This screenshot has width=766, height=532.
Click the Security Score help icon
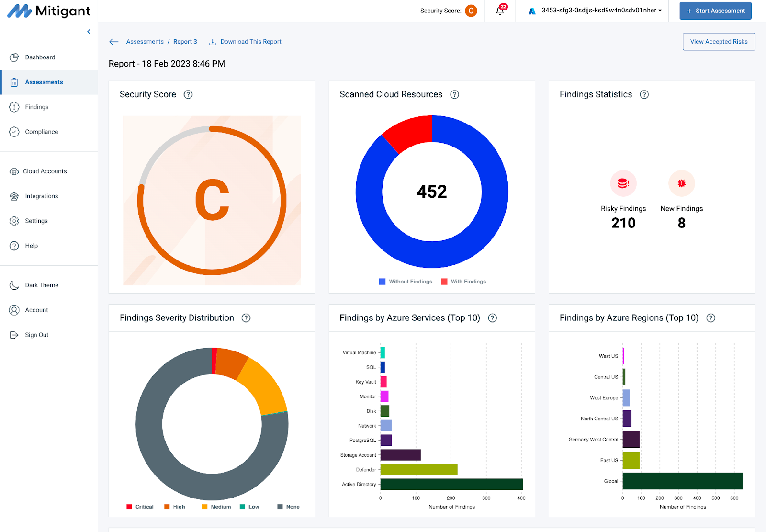(x=188, y=94)
